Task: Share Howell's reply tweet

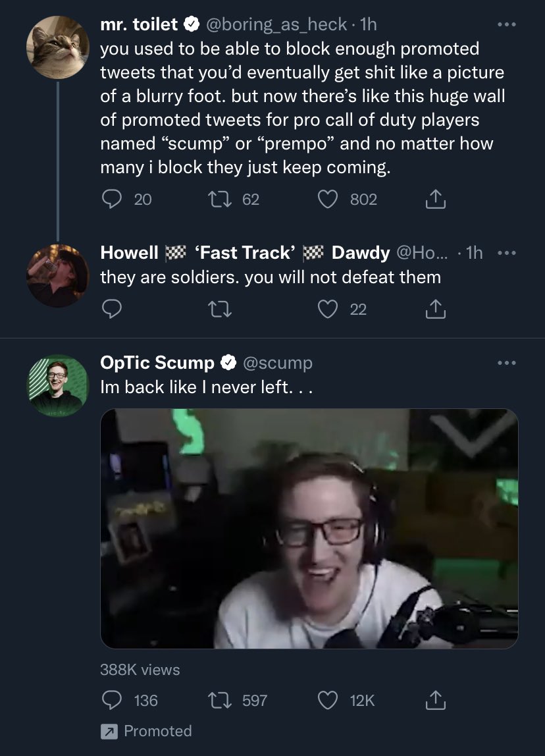Action: pos(435,309)
